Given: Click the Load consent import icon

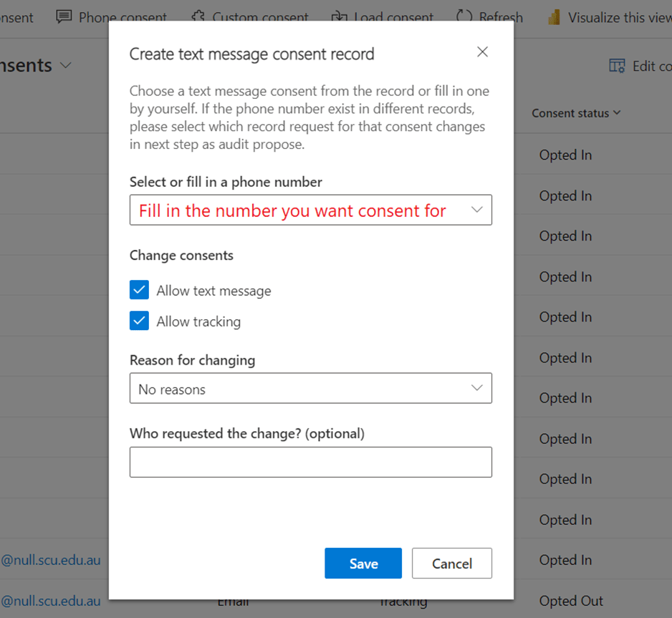Looking at the screenshot, I should pos(339,16).
